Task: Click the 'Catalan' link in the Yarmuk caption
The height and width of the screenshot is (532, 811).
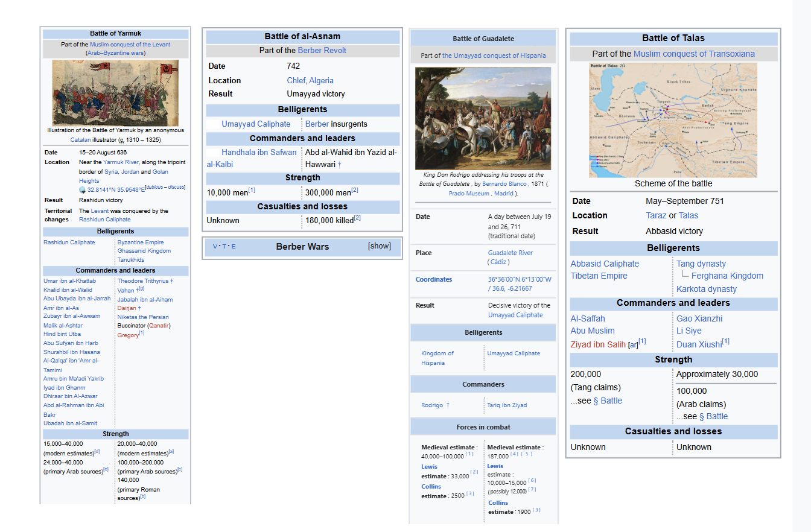Action: coord(80,140)
